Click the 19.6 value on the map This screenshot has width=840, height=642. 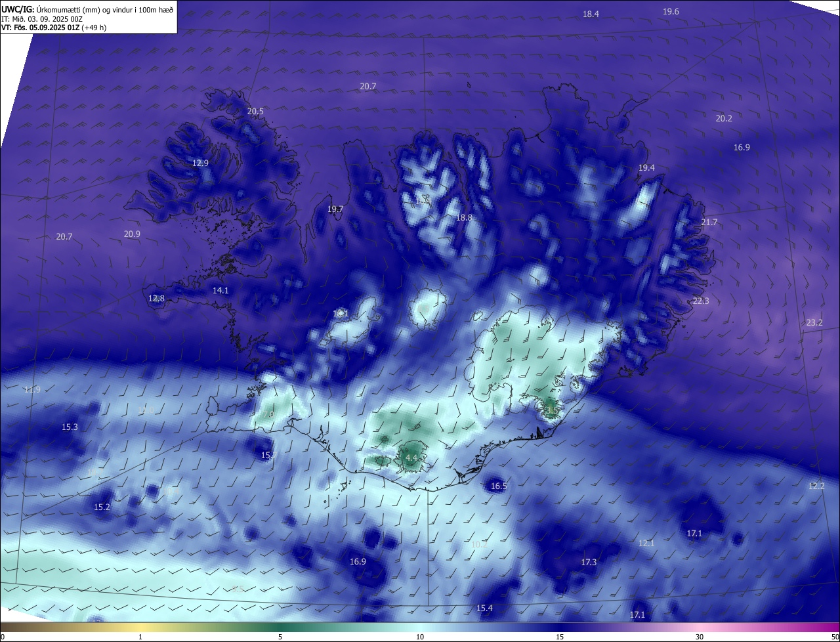tap(671, 11)
